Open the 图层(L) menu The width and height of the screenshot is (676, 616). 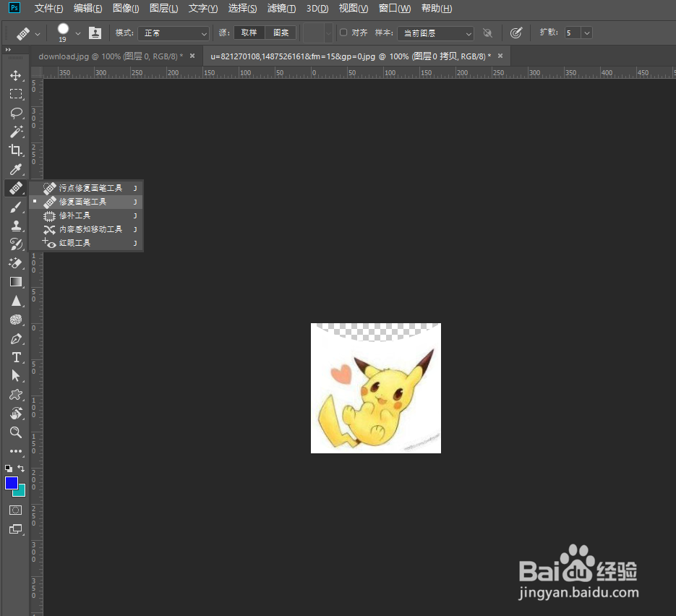pyautogui.click(x=164, y=8)
